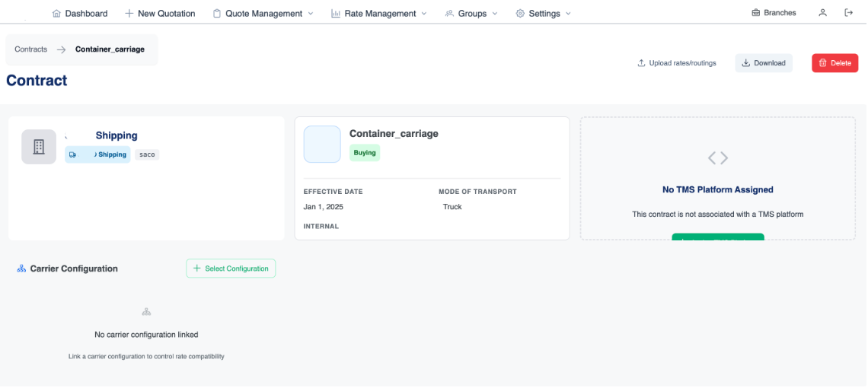868x391 pixels.
Task: Download the contract
Action: coord(764,63)
